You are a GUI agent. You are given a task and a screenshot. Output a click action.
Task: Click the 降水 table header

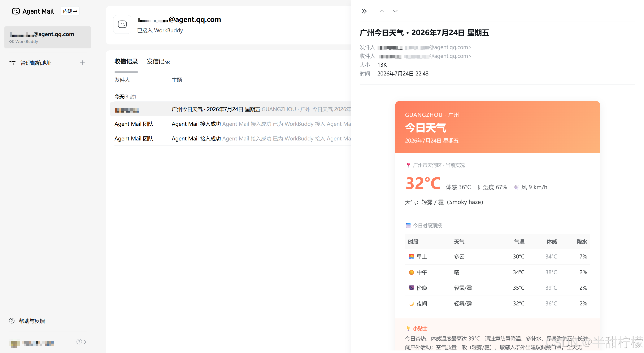[x=582, y=242]
